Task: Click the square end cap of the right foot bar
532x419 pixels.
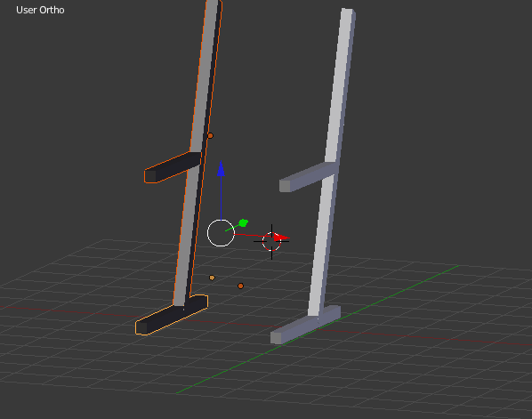Action: [276, 338]
